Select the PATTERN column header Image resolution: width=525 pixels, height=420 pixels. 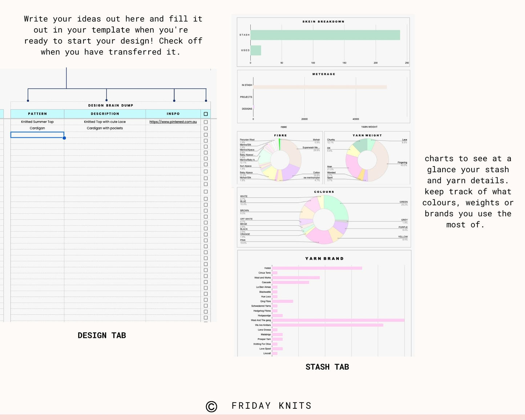point(37,114)
